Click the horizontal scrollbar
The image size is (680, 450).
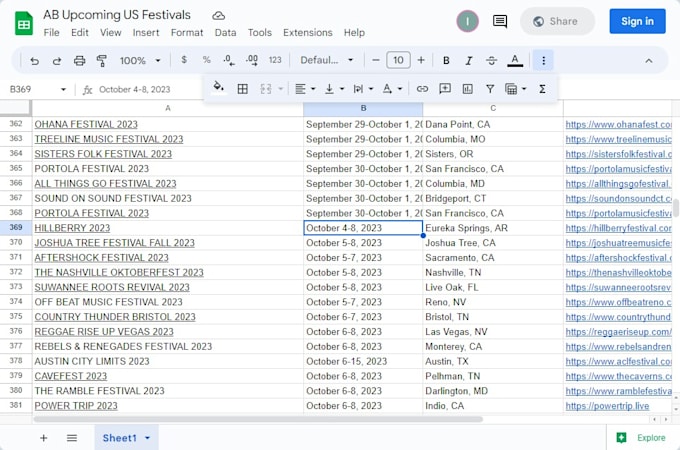pyautogui.click(x=258, y=419)
